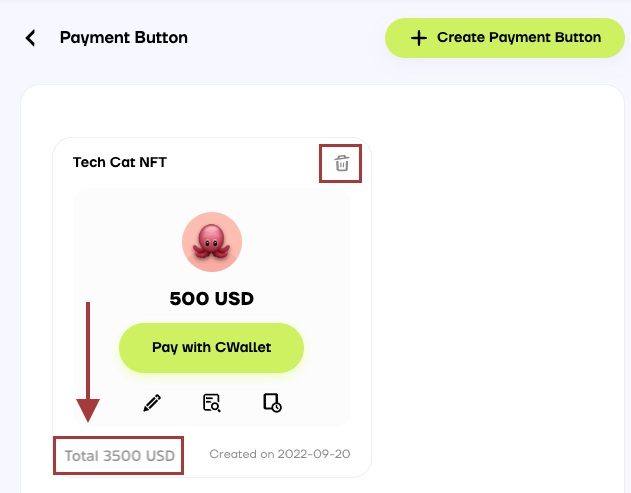Open the document search records icon
This screenshot has height=493, width=631.
pos(211,403)
